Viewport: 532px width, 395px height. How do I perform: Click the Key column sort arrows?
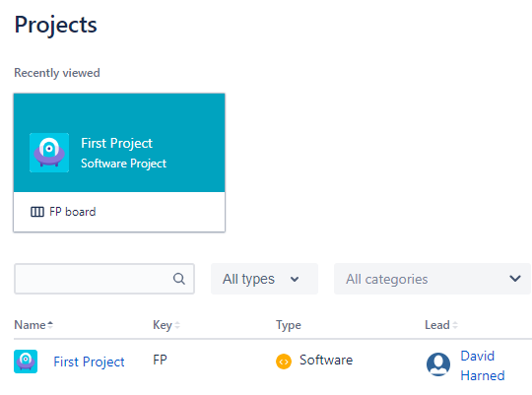[x=177, y=325]
